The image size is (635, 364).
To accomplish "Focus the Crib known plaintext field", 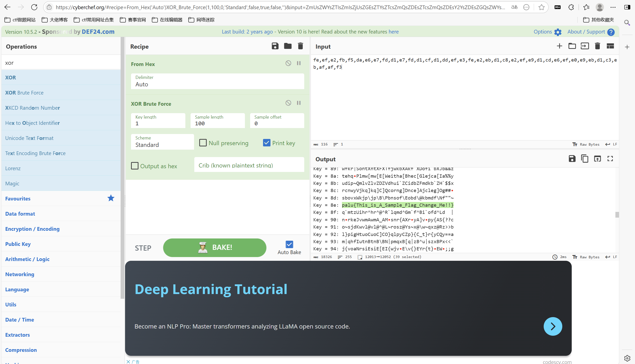I will tap(249, 165).
